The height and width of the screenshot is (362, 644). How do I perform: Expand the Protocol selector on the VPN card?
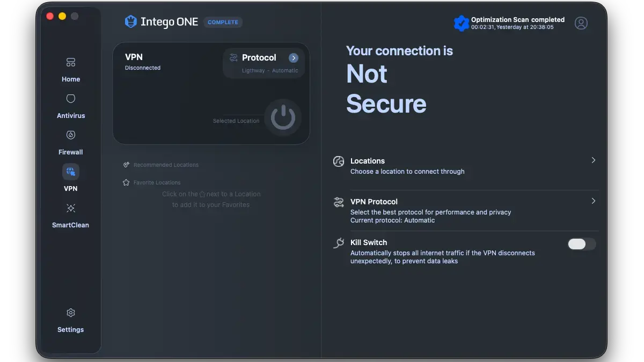click(x=294, y=57)
